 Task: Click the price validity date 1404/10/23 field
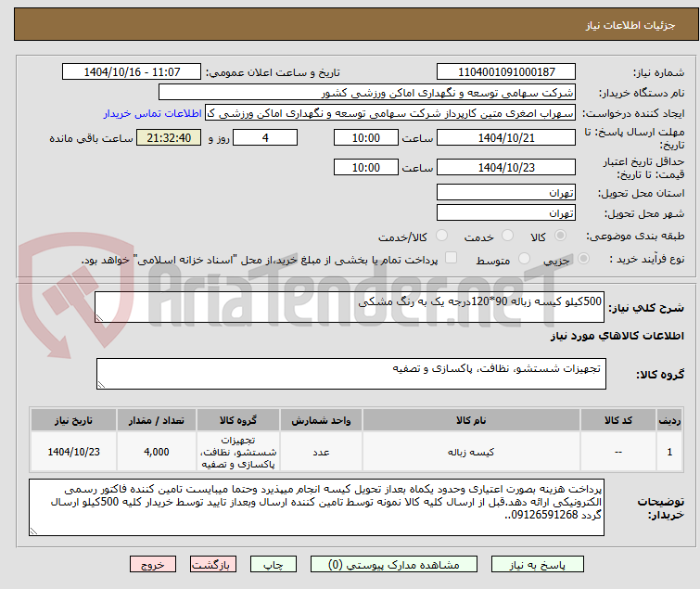pos(506,167)
